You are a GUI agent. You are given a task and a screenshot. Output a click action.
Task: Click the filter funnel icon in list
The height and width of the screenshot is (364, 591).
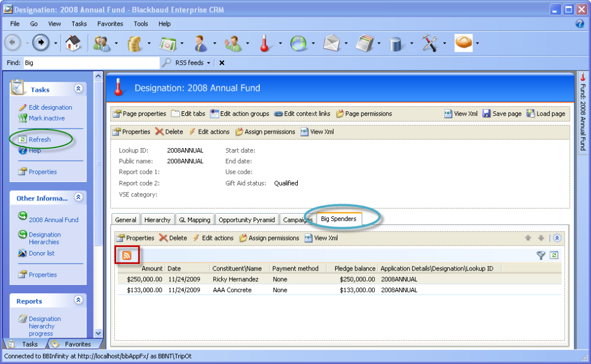540,255
